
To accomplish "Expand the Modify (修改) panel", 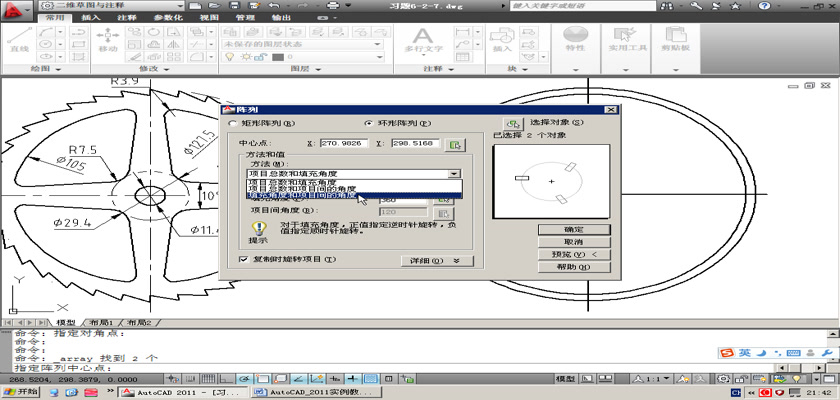I will [x=154, y=69].
